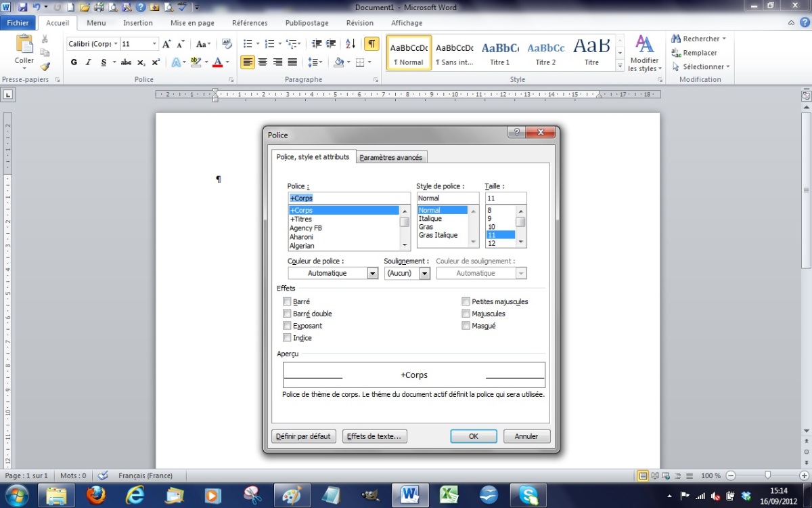Clear formatting with the eraser icon
Viewport: 812px width, 508px height.
[227, 44]
